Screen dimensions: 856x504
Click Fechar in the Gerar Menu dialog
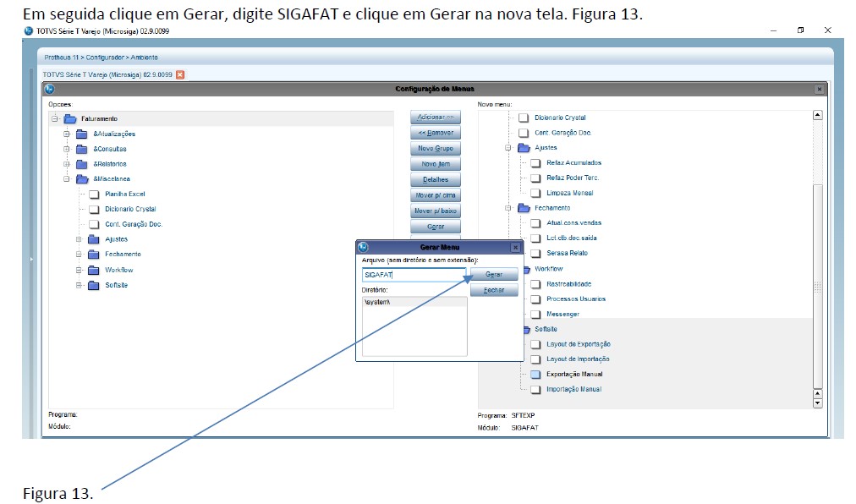pyautogui.click(x=494, y=290)
